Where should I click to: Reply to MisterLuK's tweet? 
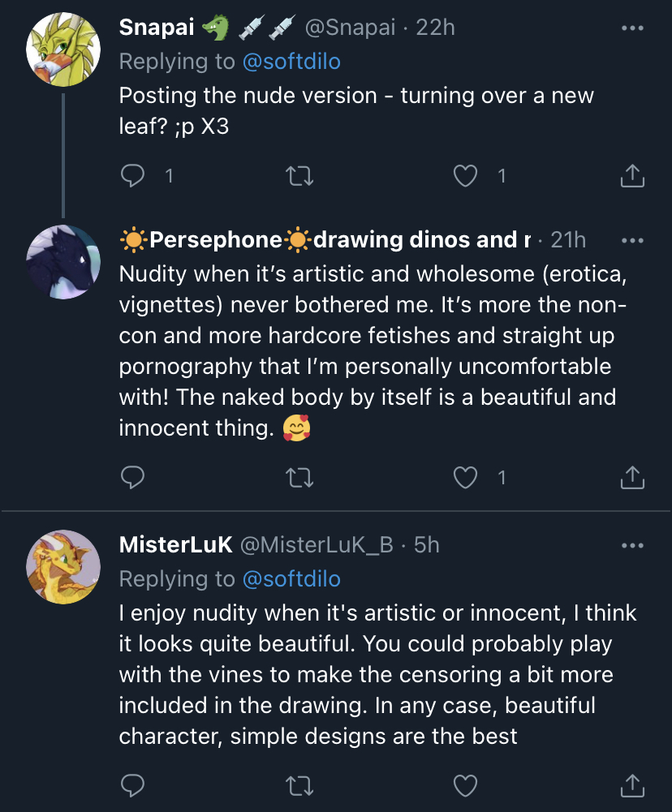(132, 785)
